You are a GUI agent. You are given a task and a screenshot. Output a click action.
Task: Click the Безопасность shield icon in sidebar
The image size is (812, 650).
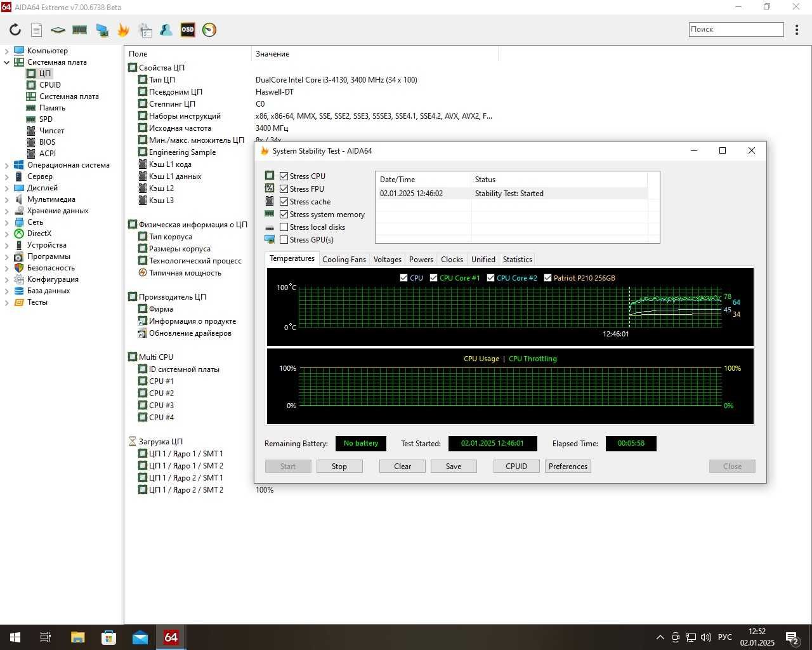click(19, 267)
